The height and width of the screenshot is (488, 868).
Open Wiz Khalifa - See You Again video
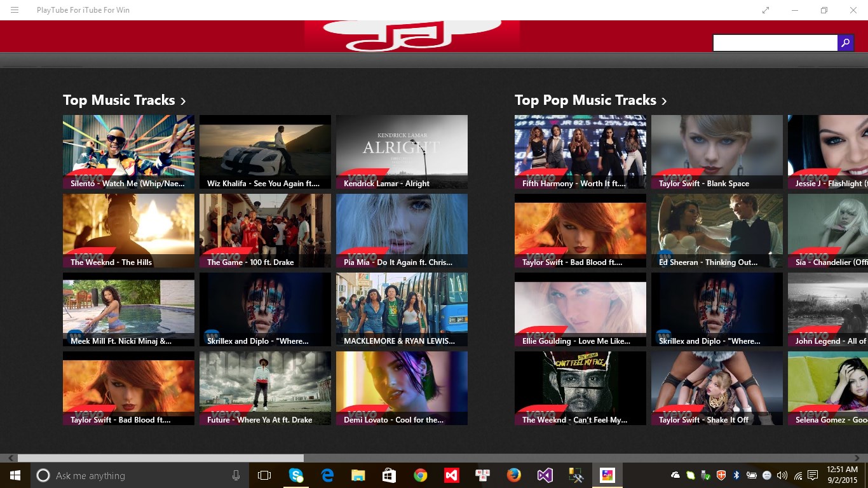[265, 152]
